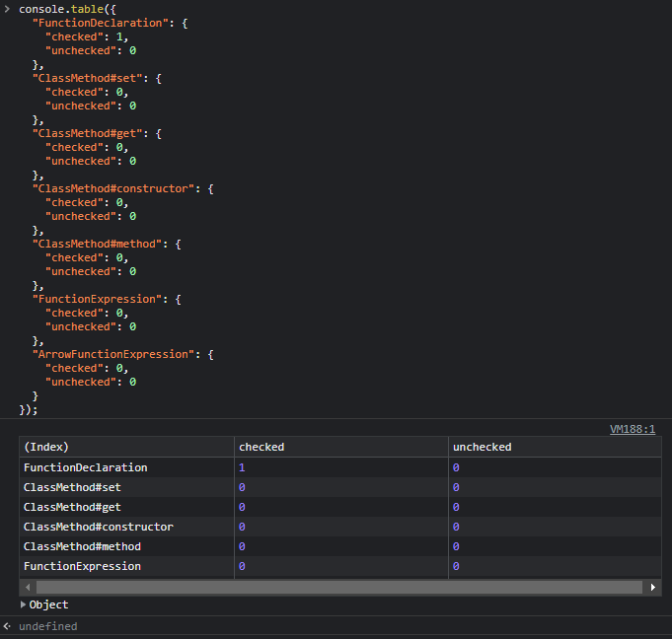Click the "ArrowFunctionExpression" key in the code
Image resolution: width=672 pixels, height=639 pixels.
click(113, 354)
